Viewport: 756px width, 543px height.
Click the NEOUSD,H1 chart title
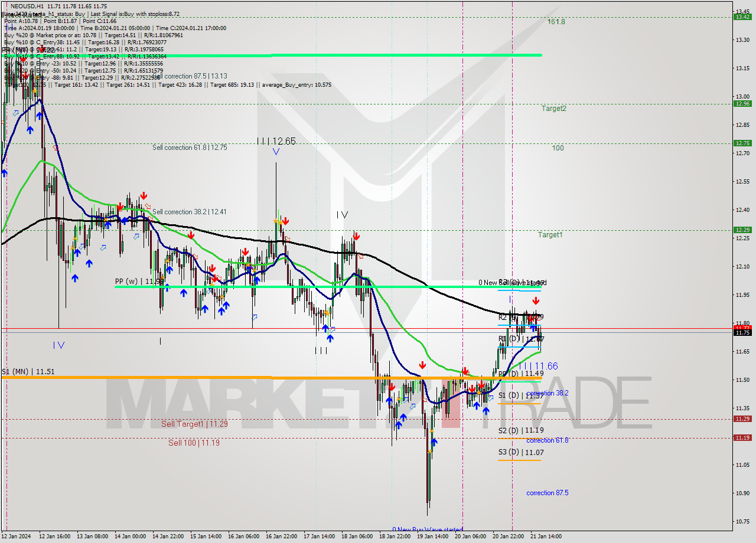27,6
